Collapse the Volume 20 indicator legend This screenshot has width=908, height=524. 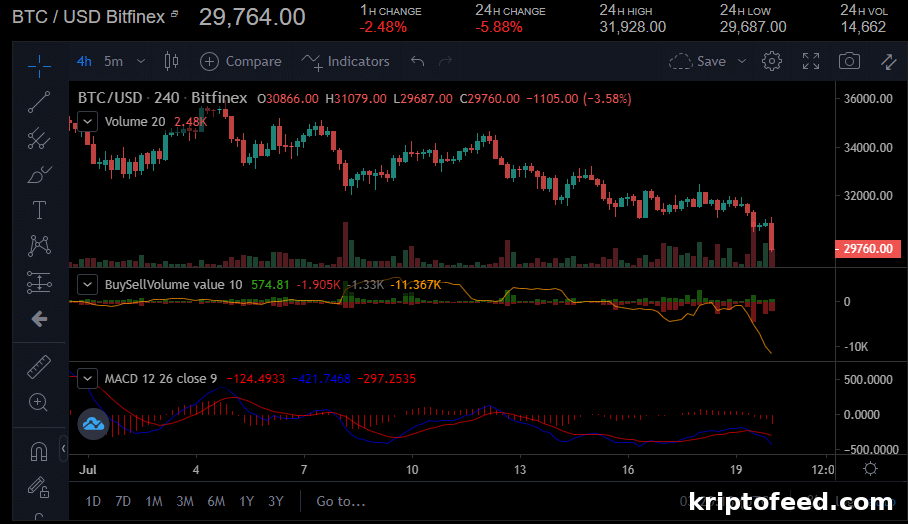point(87,122)
